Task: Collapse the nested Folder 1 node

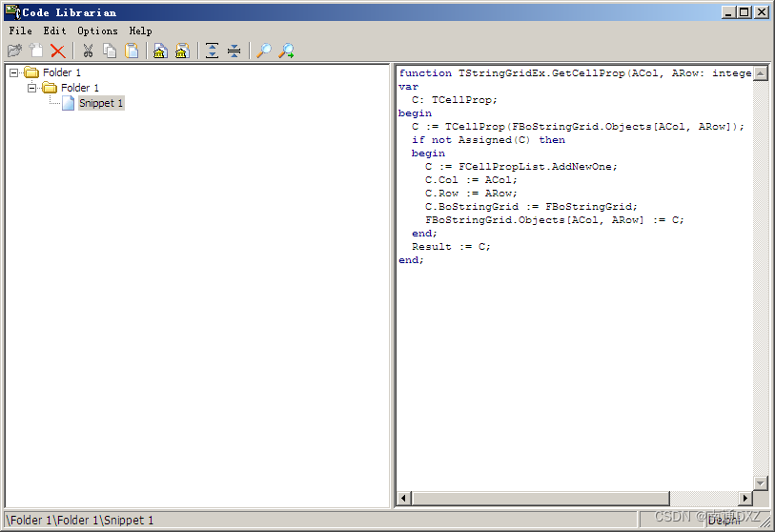Action: [x=32, y=88]
